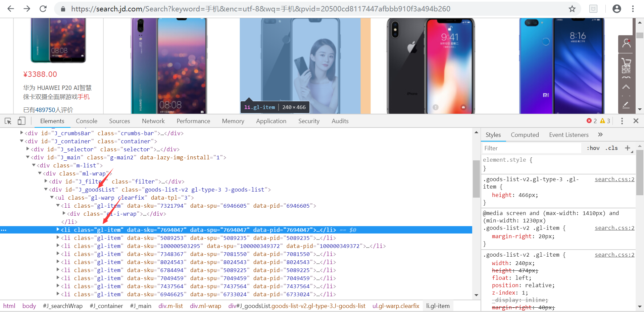Click the black iPhone X thumbnail

click(x=431, y=66)
